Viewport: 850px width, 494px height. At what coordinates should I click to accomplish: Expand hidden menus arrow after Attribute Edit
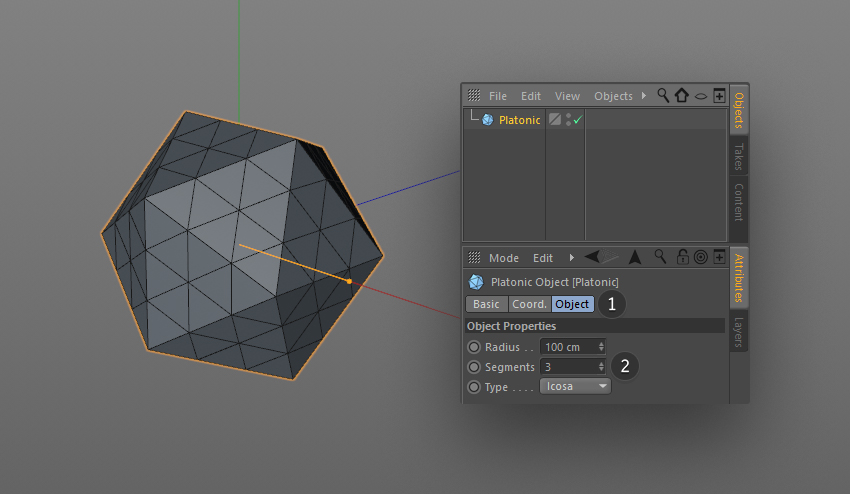571,257
